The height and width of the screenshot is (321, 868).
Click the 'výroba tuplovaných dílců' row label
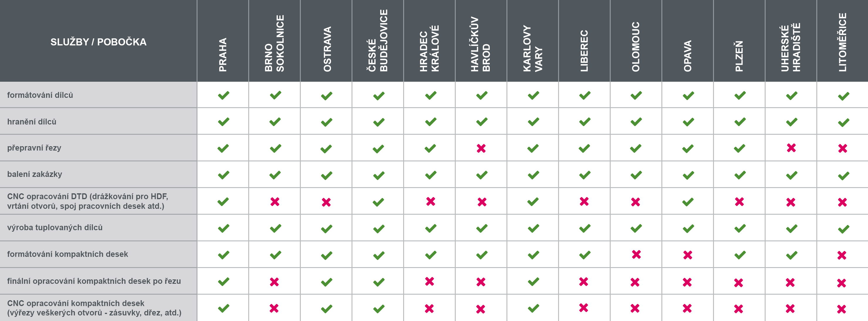[x=55, y=228]
